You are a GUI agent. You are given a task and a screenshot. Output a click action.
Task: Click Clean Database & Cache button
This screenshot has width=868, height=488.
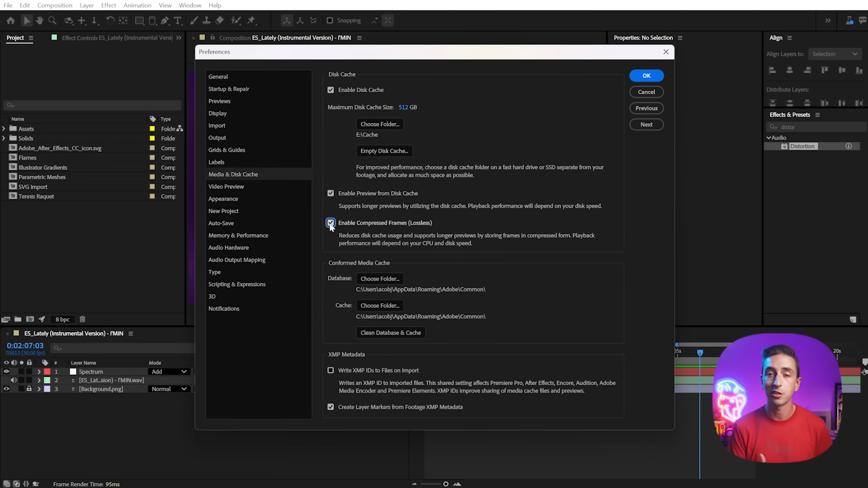(391, 333)
